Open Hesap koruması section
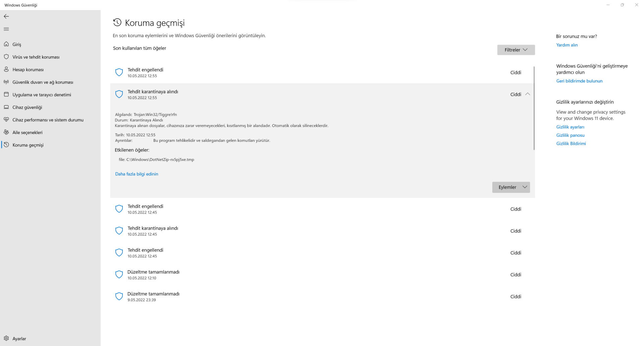This screenshot has width=644, height=346. point(50,70)
